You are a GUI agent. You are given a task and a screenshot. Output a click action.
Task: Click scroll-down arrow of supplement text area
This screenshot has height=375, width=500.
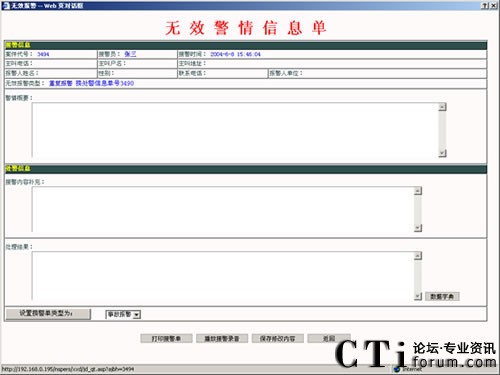point(418,228)
